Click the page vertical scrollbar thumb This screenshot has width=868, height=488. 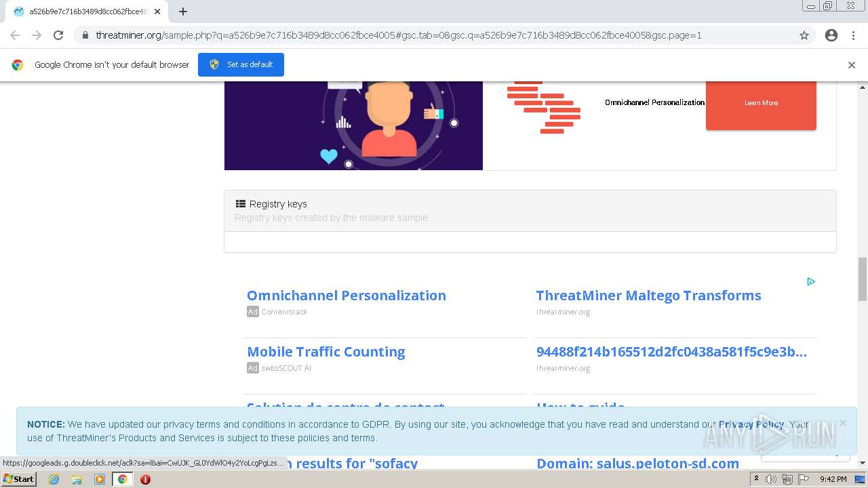(x=863, y=279)
